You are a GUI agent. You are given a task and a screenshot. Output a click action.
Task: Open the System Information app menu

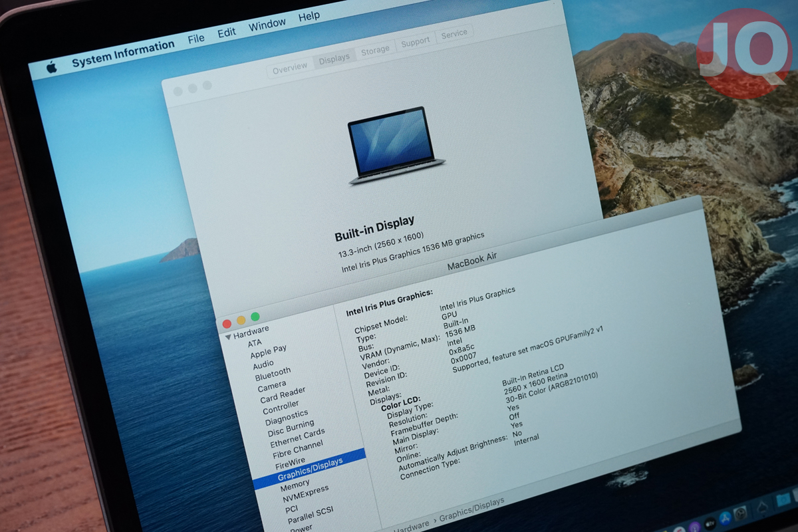point(123,54)
